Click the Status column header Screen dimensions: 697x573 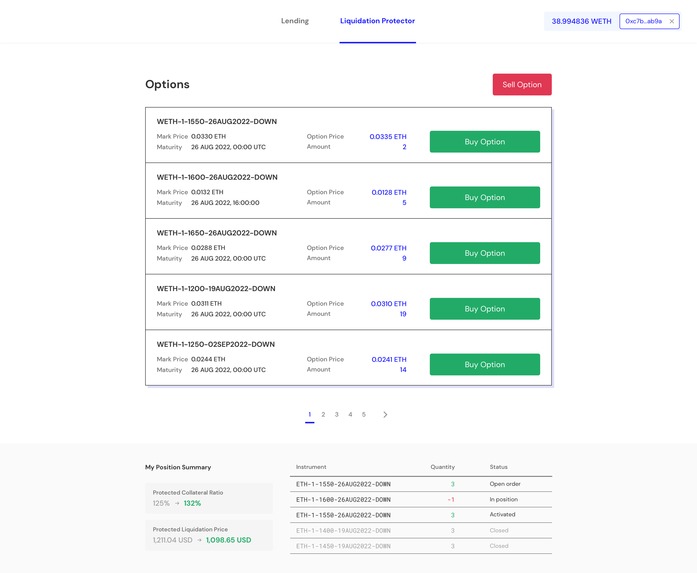(x=498, y=467)
